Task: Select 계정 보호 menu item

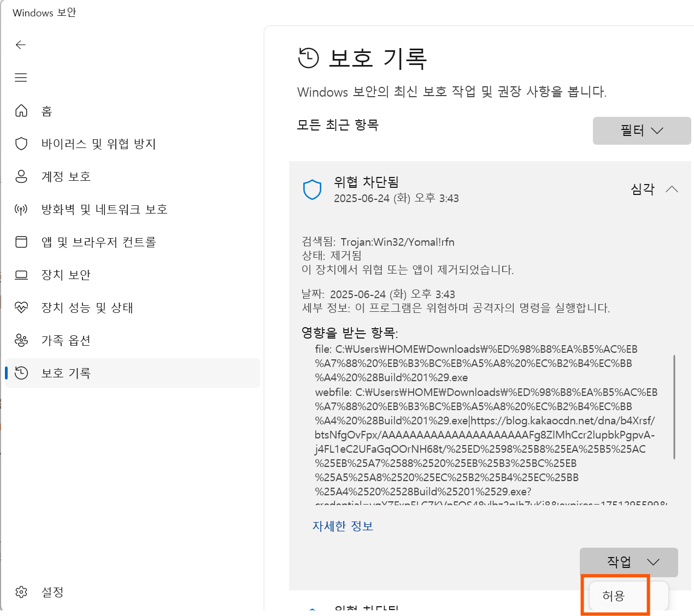Action: [133, 176]
